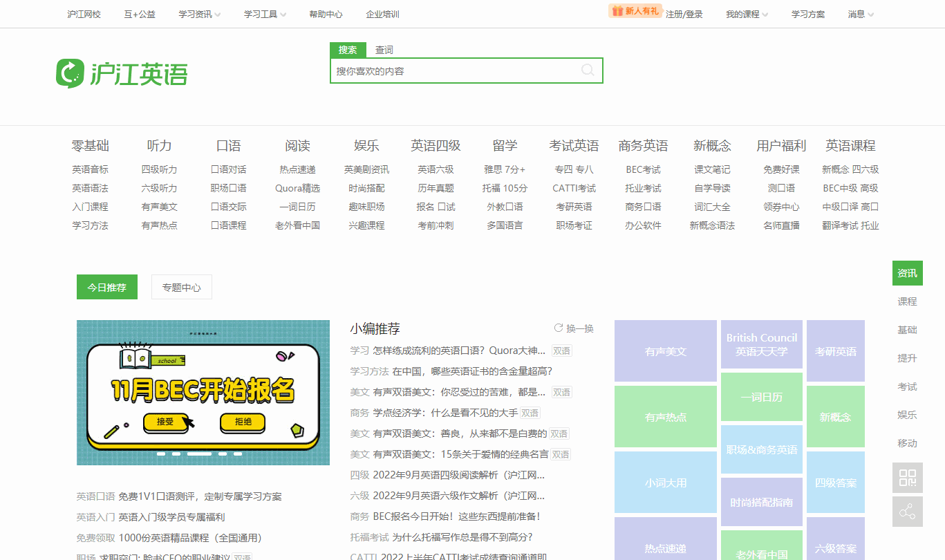
Task: Click 英美剧资讯 link
Action: (367, 169)
